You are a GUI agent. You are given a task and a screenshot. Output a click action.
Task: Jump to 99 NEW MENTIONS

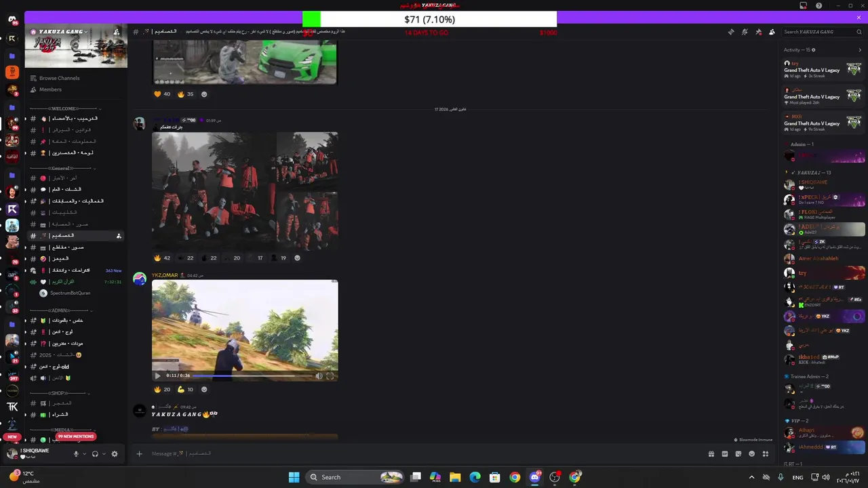coord(76,436)
